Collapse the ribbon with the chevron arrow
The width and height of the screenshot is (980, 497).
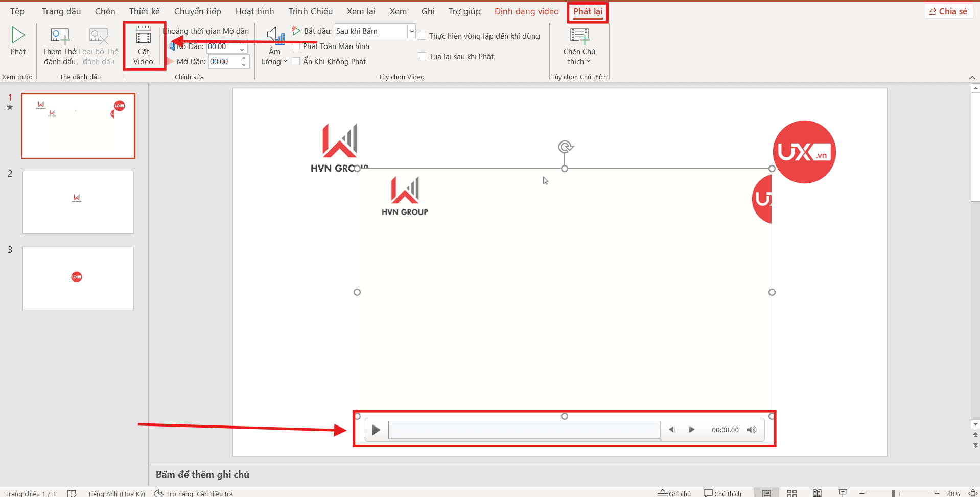click(x=972, y=77)
